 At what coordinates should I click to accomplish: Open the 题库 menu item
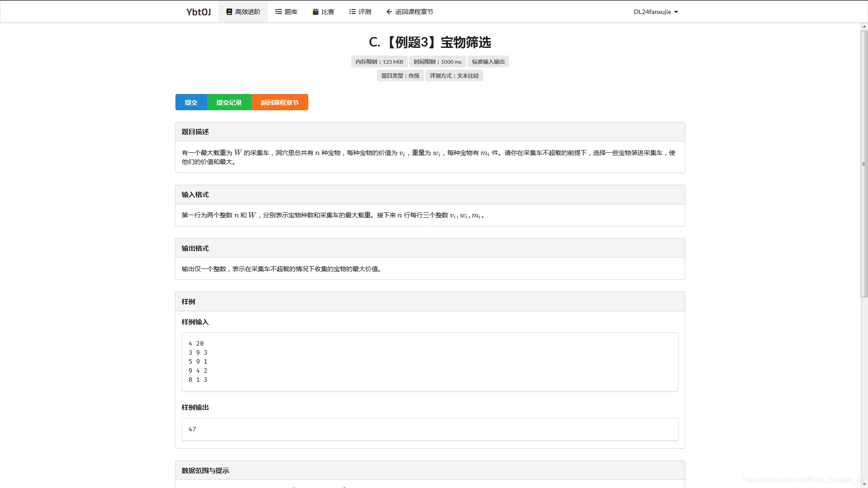291,12
